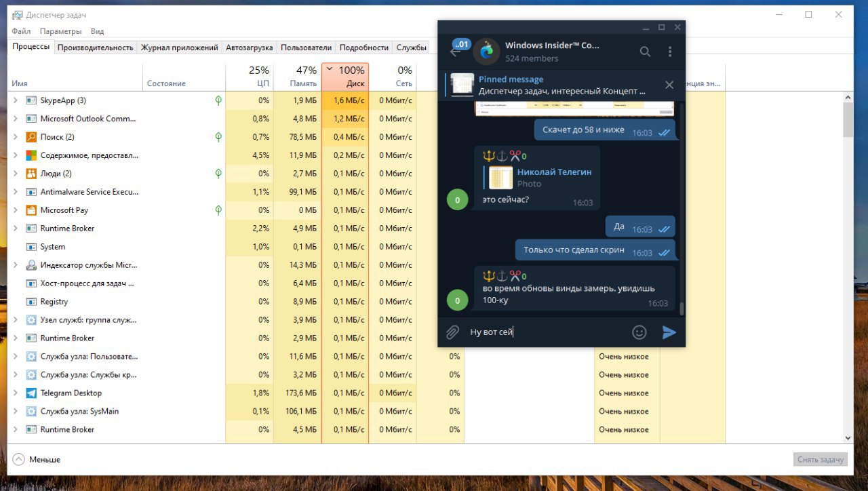This screenshot has width=868, height=491.
Task: Switch to the Автозагрузка tab
Action: (x=250, y=47)
